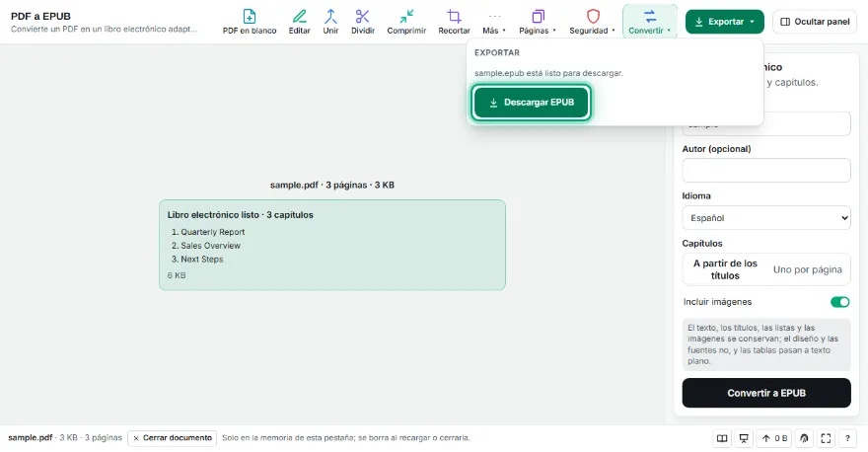The image size is (868, 452).
Task: Click the upload 0 B indicator
Action: coord(774,439)
